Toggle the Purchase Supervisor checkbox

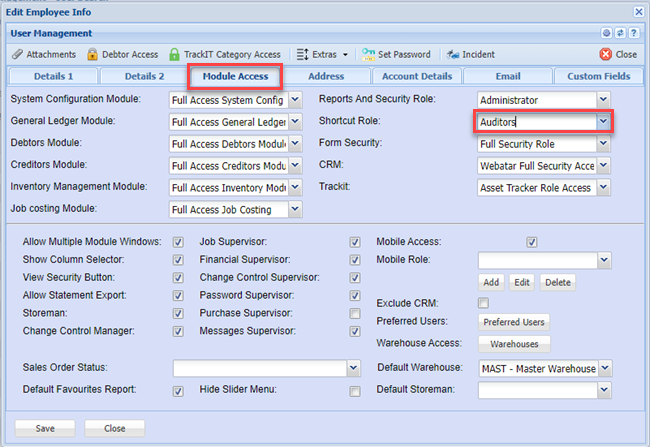(x=355, y=313)
